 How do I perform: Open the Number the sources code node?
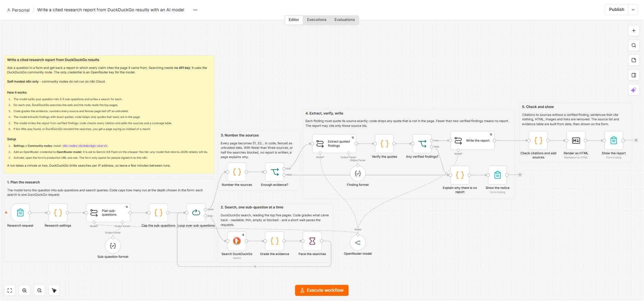(237, 172)
